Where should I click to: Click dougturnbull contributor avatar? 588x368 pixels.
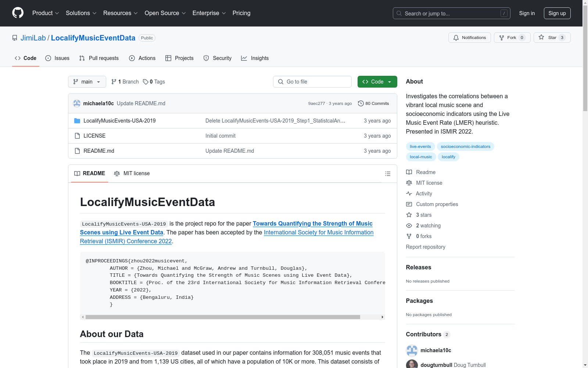[x=412, y=364]
